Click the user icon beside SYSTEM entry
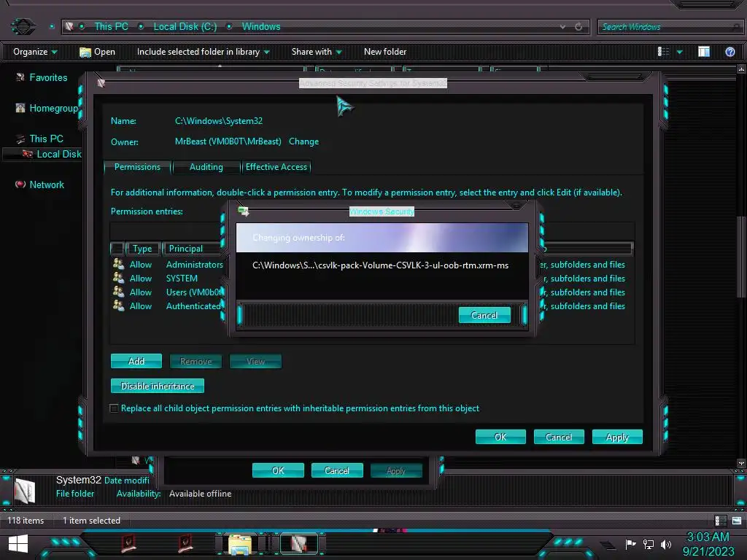This screenshot has height=560, width=747. 118,278
